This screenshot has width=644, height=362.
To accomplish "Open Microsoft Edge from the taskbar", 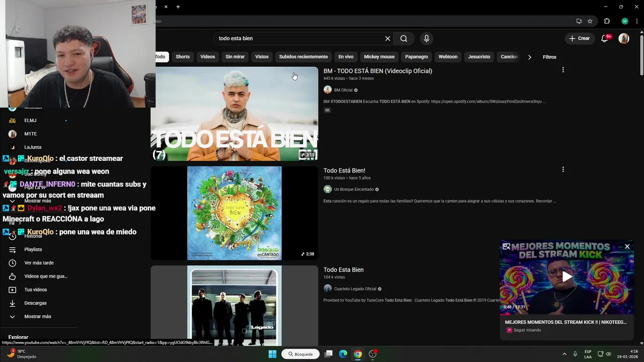I will pyautogui.click(x=343, y=354).
